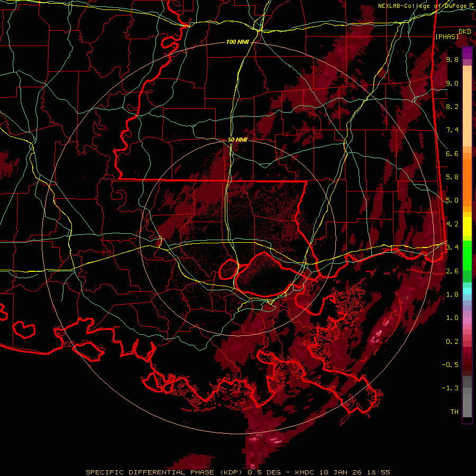Click the "[PHAS]" units label

[x=447, y=37]
